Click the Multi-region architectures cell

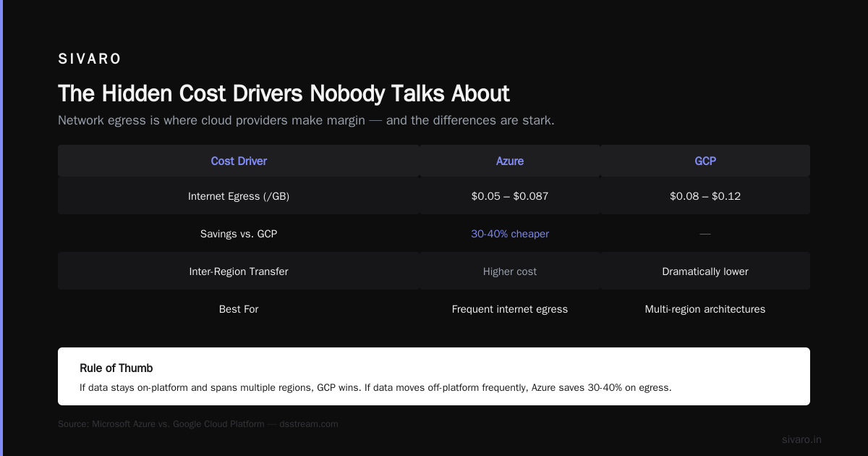pos(705,309)
